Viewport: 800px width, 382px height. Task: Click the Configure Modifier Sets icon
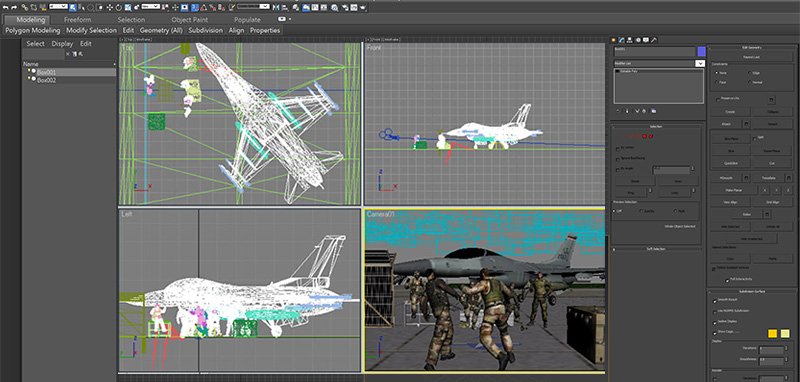[x=654, y=111]
